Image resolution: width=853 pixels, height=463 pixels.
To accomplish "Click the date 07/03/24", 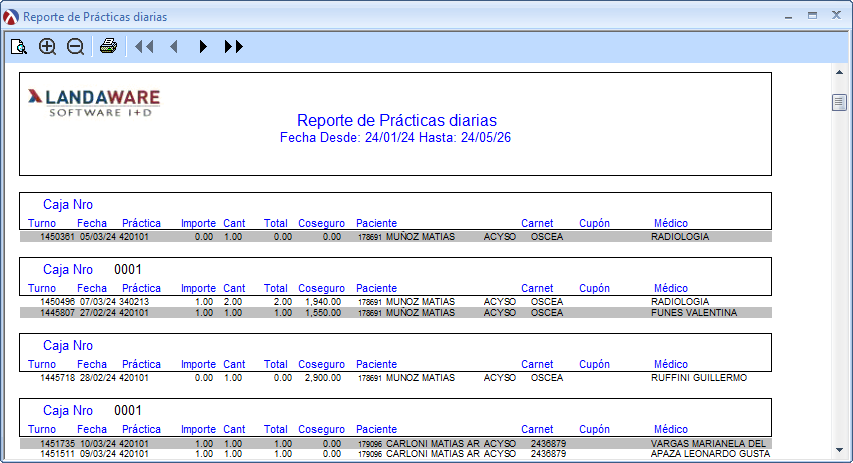I will pyautogui.click(x=98, y=302).
